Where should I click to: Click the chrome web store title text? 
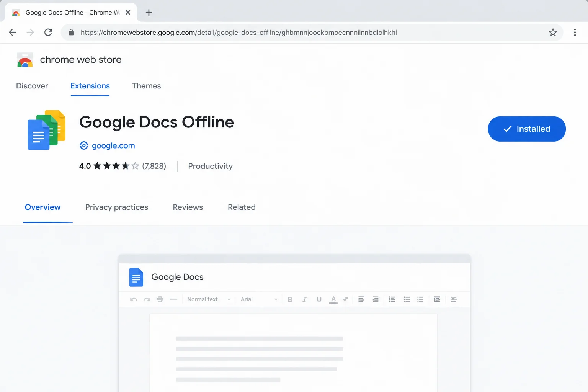(81, 60)
